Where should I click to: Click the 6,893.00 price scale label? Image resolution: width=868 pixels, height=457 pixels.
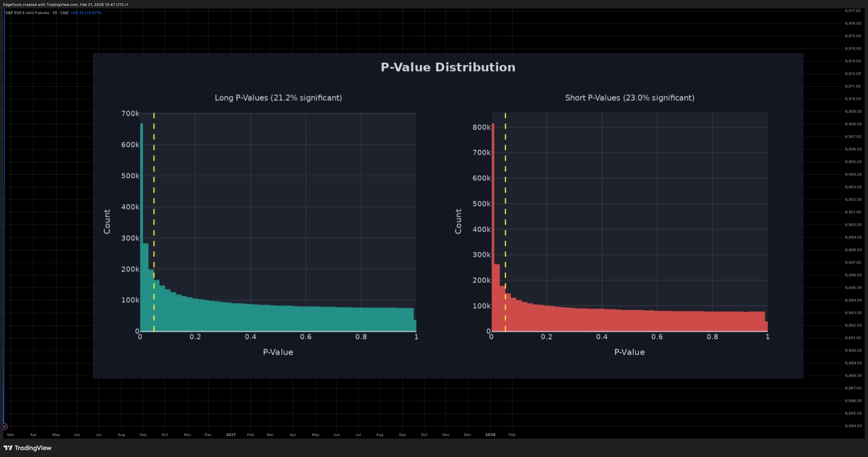853,313
